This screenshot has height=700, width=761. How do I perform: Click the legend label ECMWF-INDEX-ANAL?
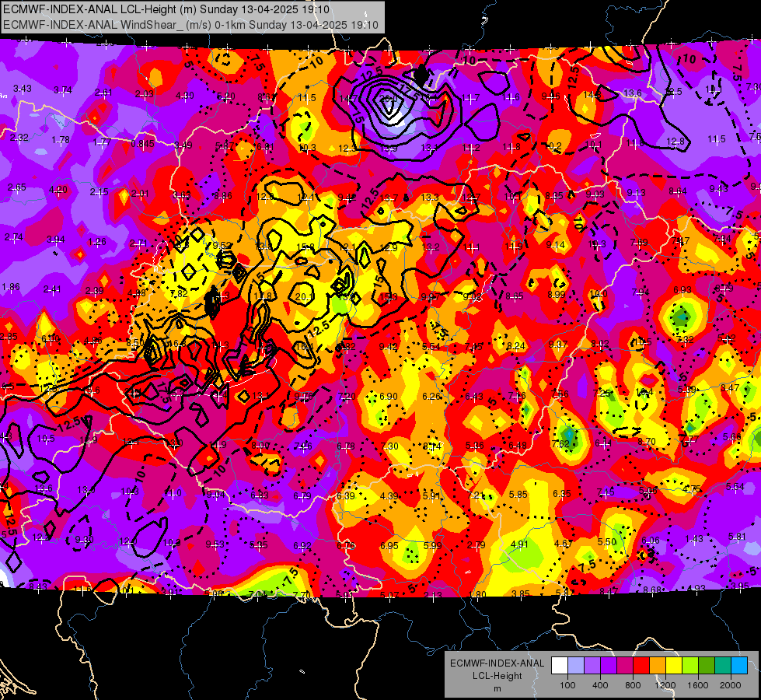(x=497, y=663)
